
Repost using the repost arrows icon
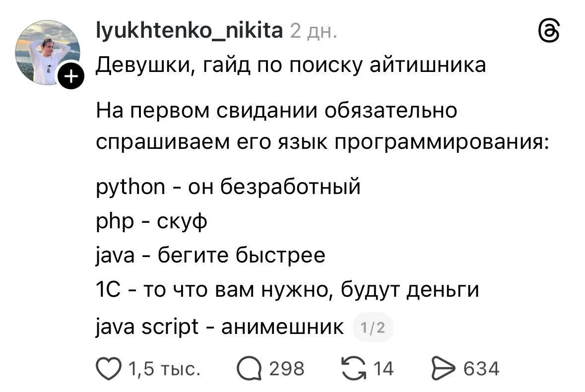click(354, 367)
